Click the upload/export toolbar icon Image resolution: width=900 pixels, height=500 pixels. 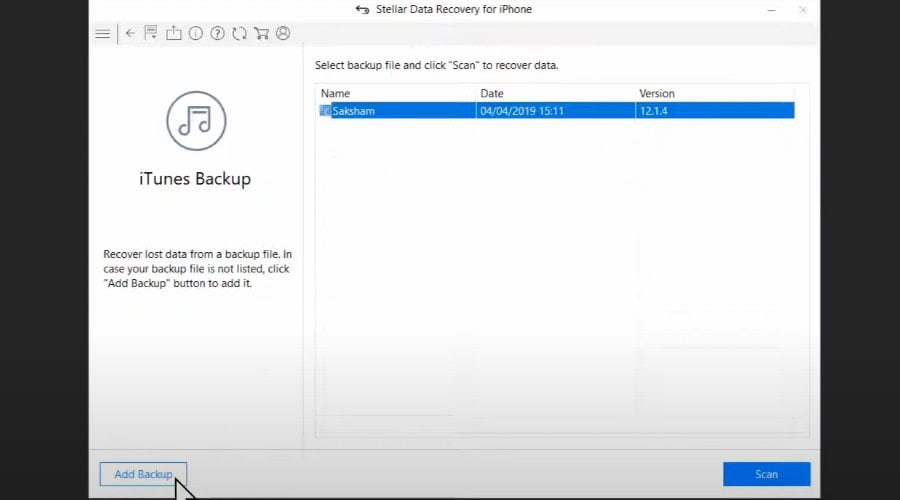point(173,33)
